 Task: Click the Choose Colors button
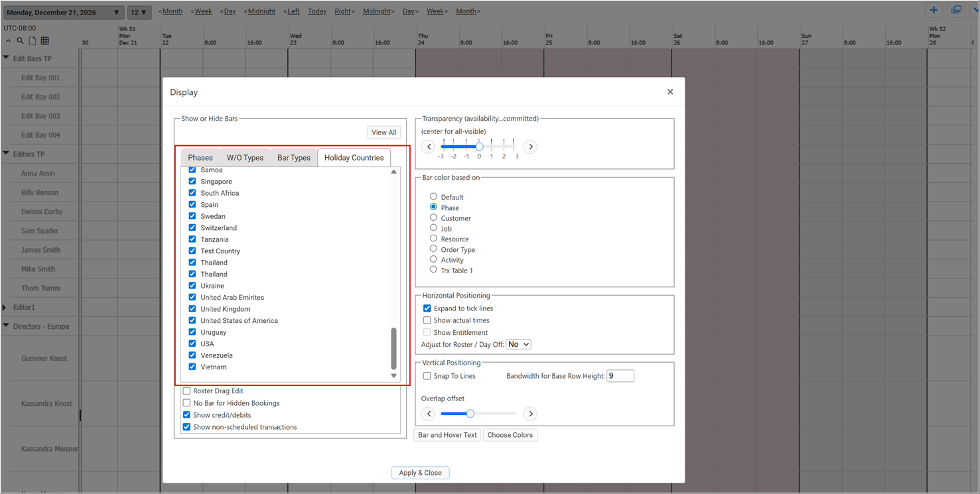tap(510, 435)
